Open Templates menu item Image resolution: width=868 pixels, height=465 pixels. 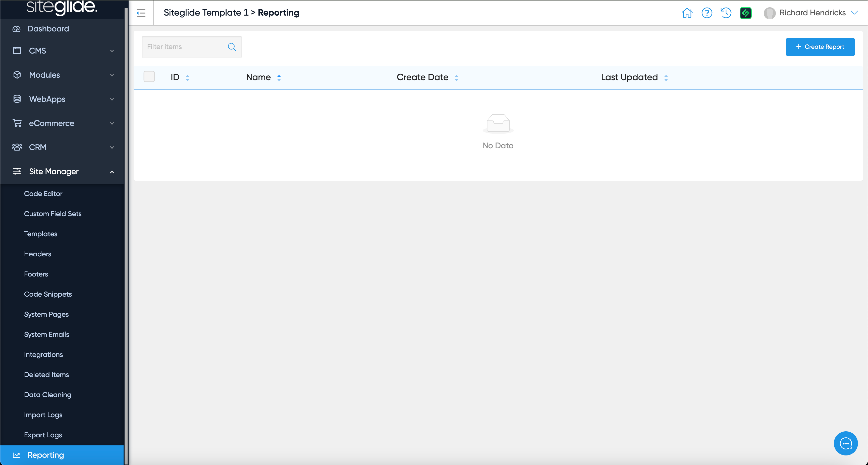pyautogui.click(x=40, y=234)
